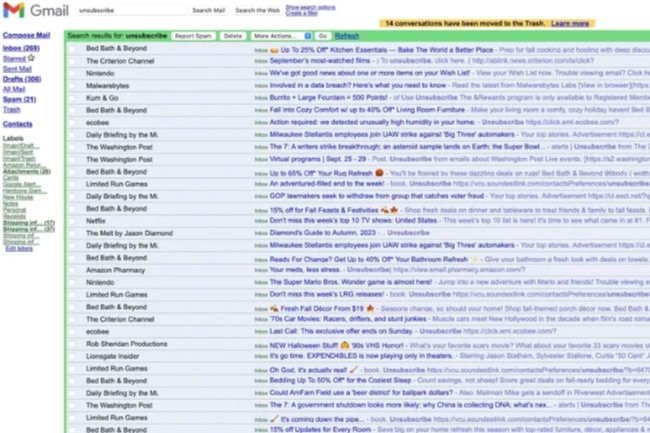Open the Personal label

pyautogui.click(x=14, y=210)
